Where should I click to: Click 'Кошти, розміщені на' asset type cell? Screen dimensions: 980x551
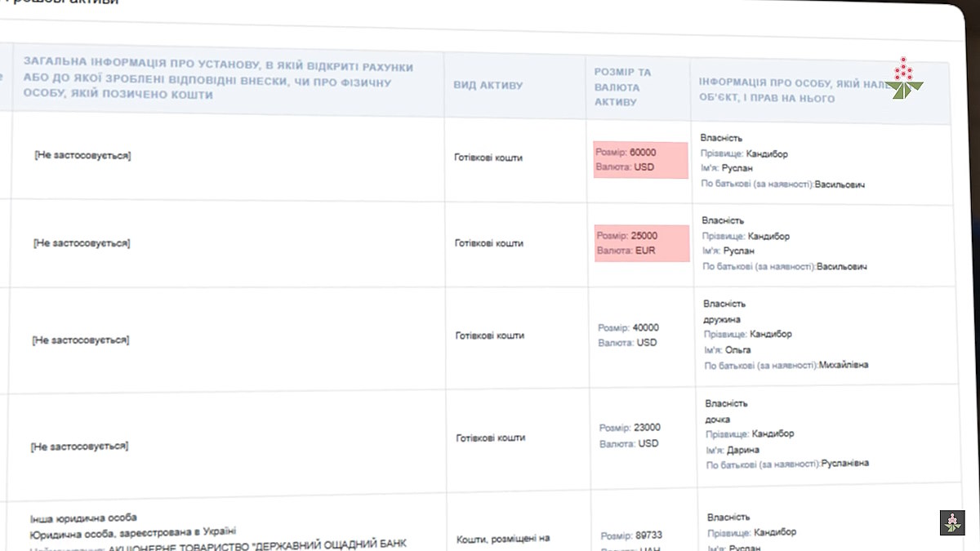(502, 538)
